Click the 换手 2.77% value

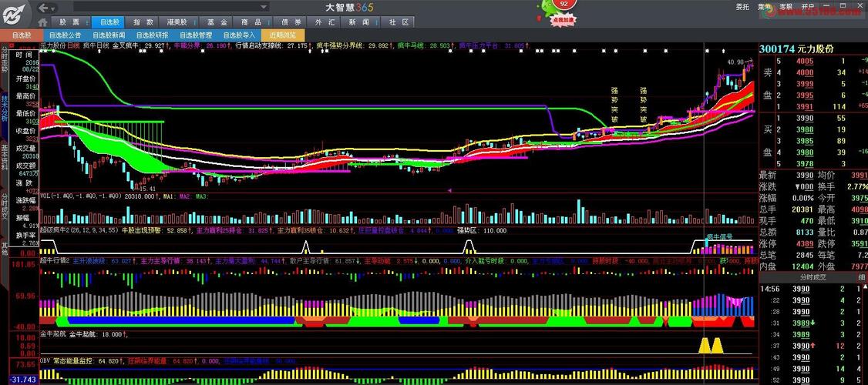coord(856,187)
